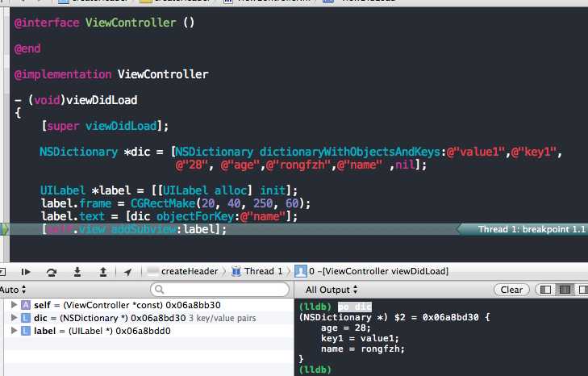This screenshot has width=588, height=376.
Task: Open the All Output dropdown
Action: [332, 290]
